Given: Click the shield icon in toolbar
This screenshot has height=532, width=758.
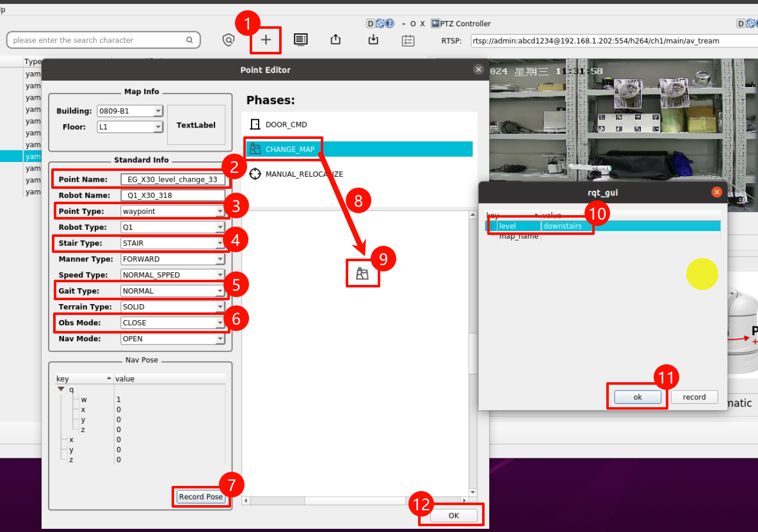Looking at the screenshot, I should point(229,40).
